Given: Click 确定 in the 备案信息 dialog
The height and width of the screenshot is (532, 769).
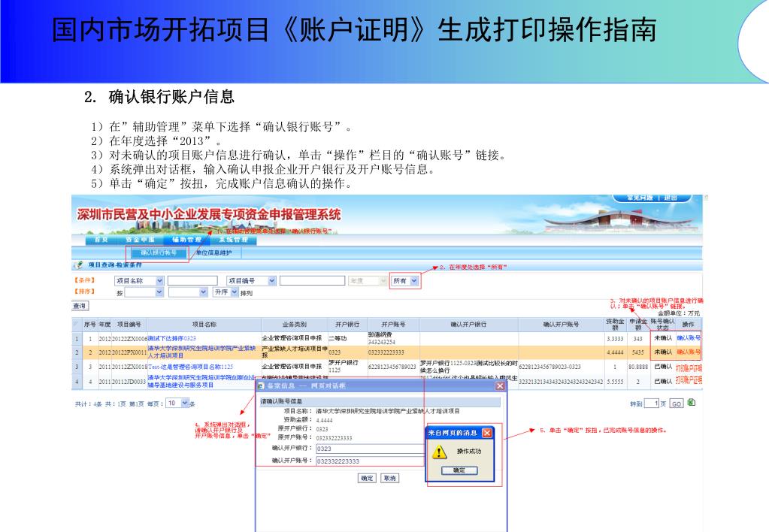Looking at the screenshot, I should click(x=368, y=478).
